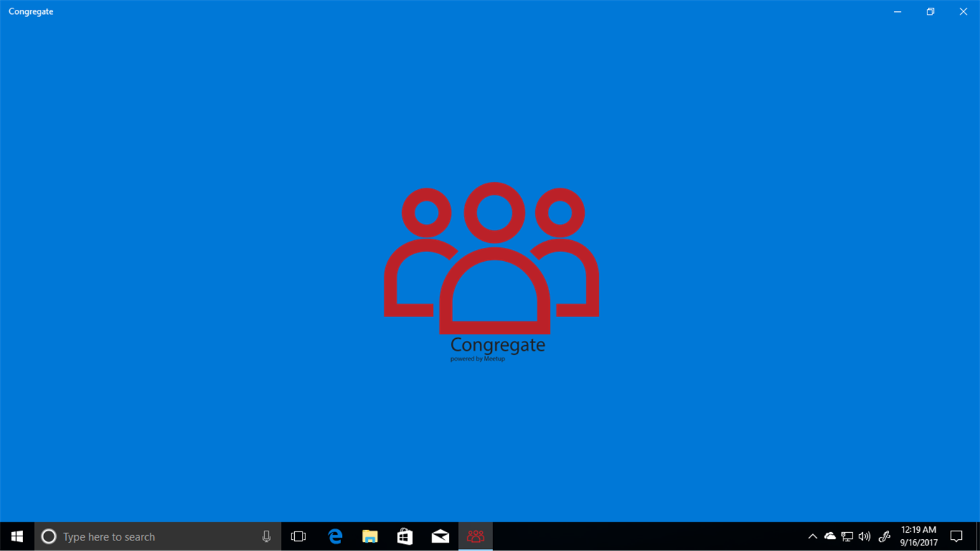Open the Action Center
The height and width of the screenshot is (551, 980).
957,536
